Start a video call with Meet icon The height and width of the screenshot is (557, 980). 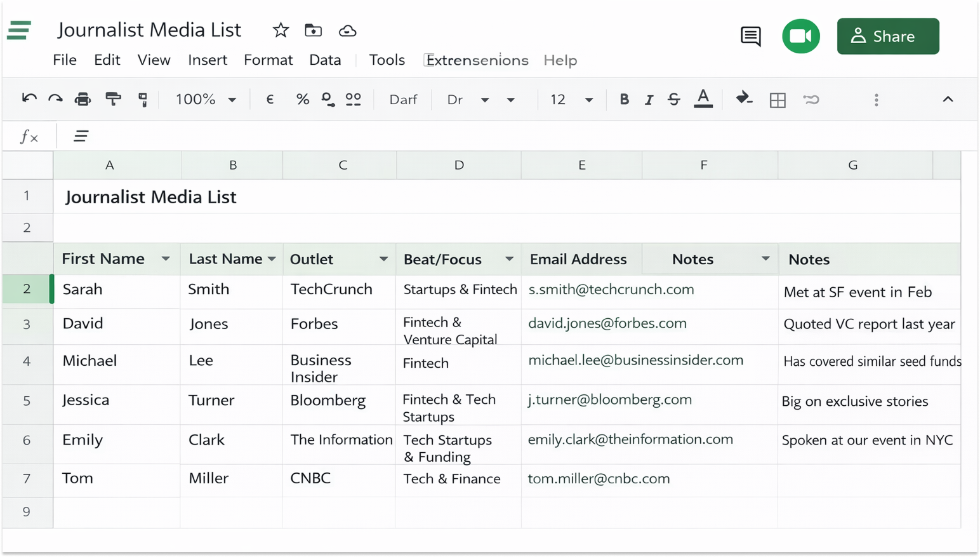click(800, 36)
